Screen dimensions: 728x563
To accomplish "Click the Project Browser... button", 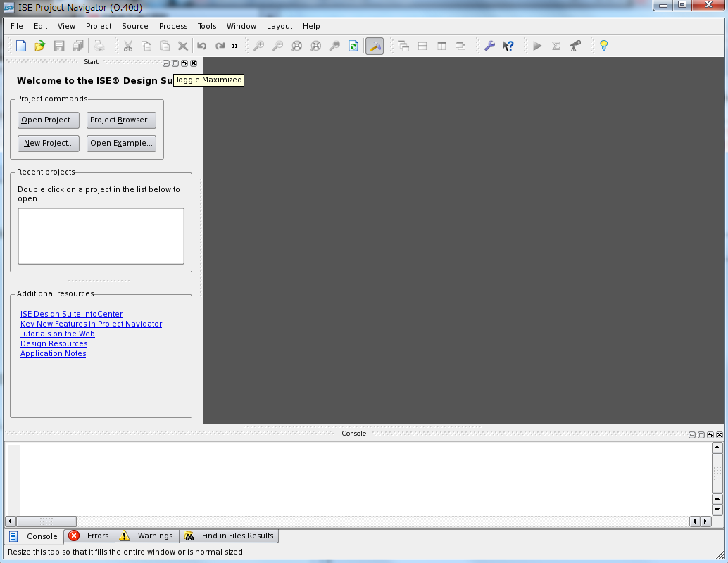I will 121,120.
